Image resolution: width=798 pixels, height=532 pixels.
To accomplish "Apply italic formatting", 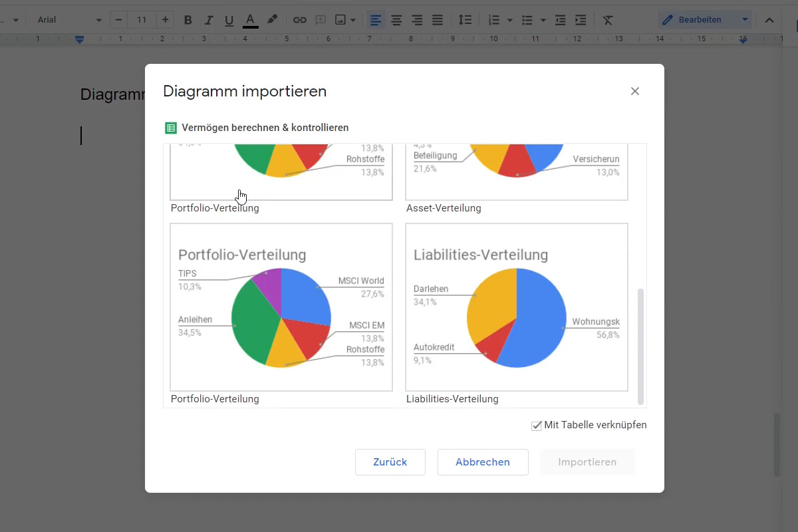I will 208,20.
